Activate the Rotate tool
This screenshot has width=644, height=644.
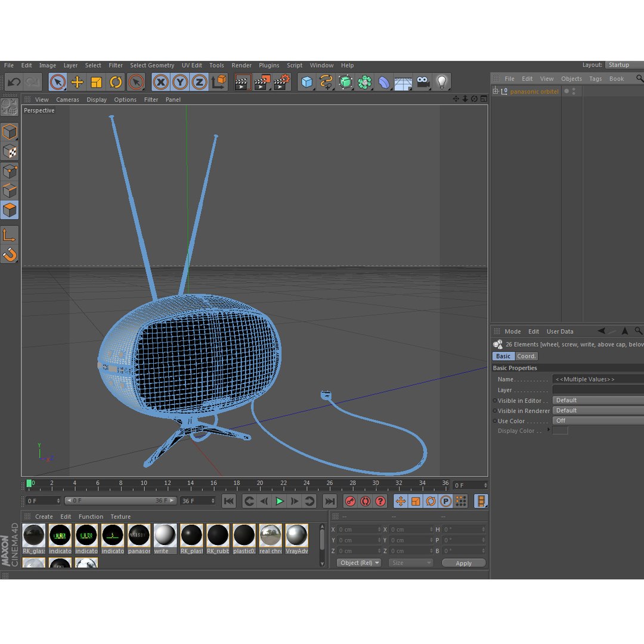tap(116, 82)
